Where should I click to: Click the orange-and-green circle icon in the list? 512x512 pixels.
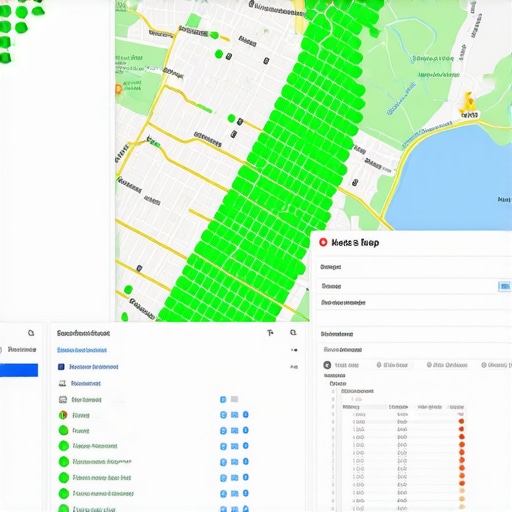point(63,415)
